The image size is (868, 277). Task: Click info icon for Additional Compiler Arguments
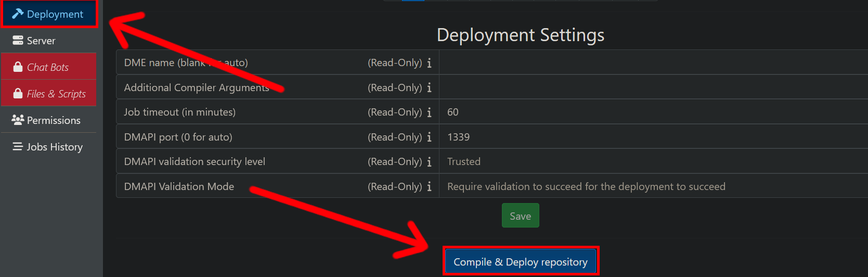click(429, 87)
